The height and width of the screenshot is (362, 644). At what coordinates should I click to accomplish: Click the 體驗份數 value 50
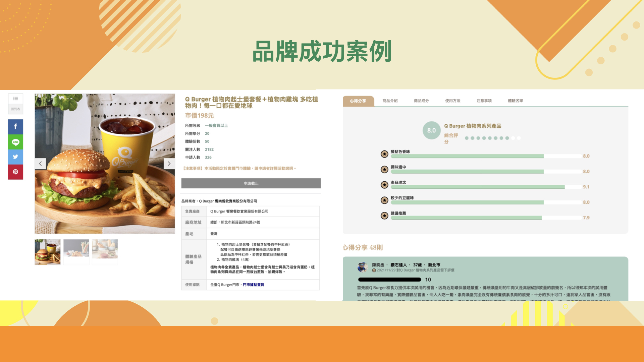(207, 141)
